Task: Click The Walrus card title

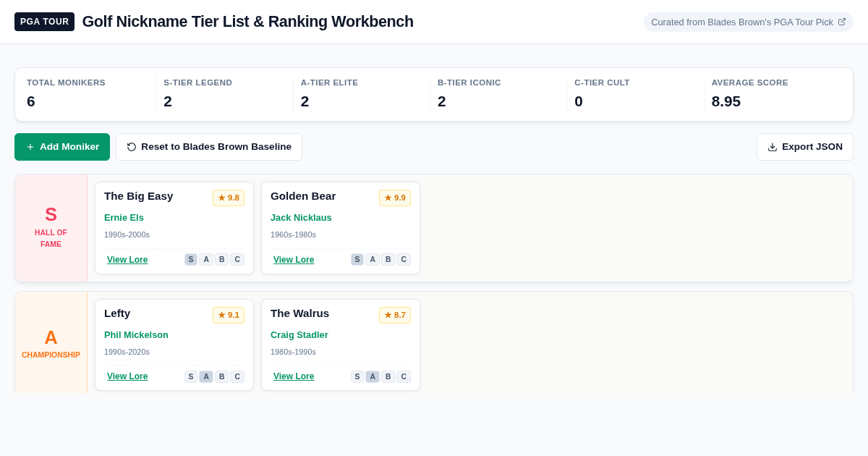Action: click(299, 313)
